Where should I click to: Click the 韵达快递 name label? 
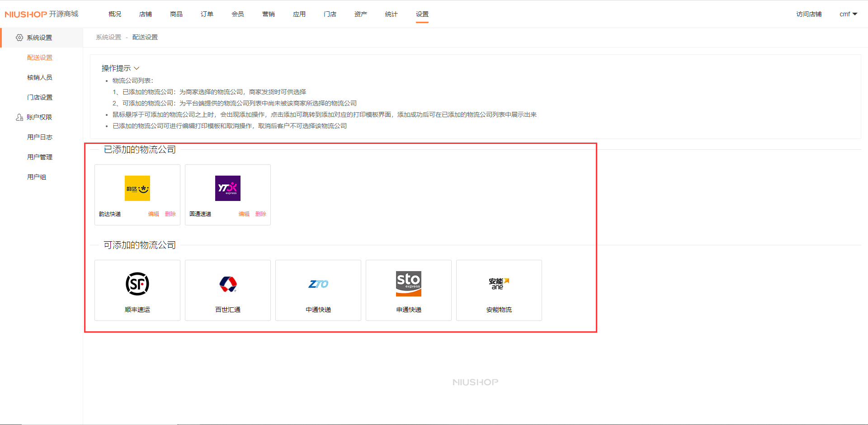(110, 214)
